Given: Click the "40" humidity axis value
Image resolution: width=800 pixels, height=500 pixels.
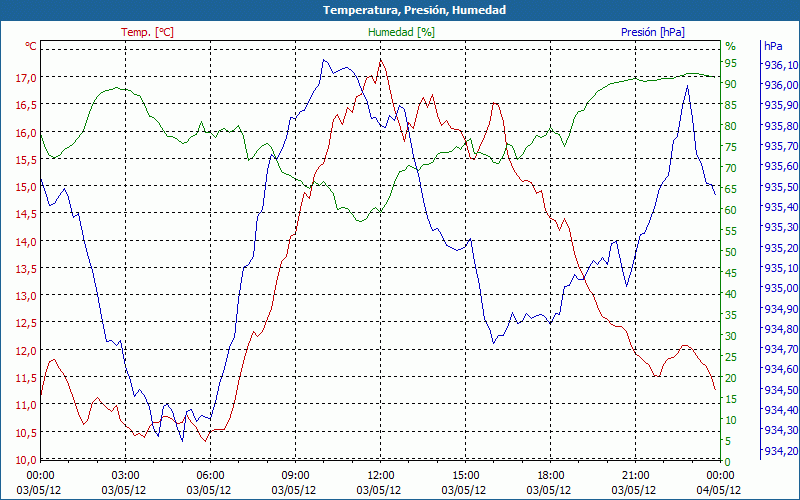Looking at the screenshot, I should click(731, 294).
